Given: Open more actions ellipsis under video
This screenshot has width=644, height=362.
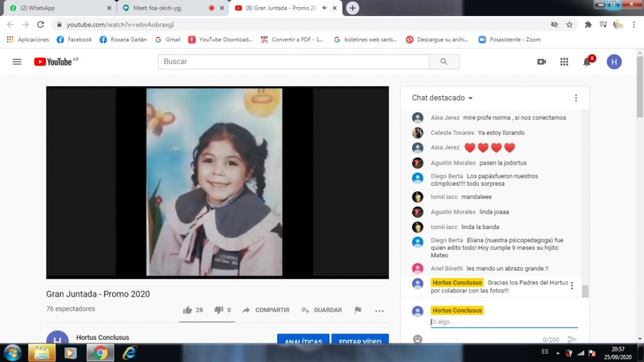Looking at the screenshot, I should (379, 310).
